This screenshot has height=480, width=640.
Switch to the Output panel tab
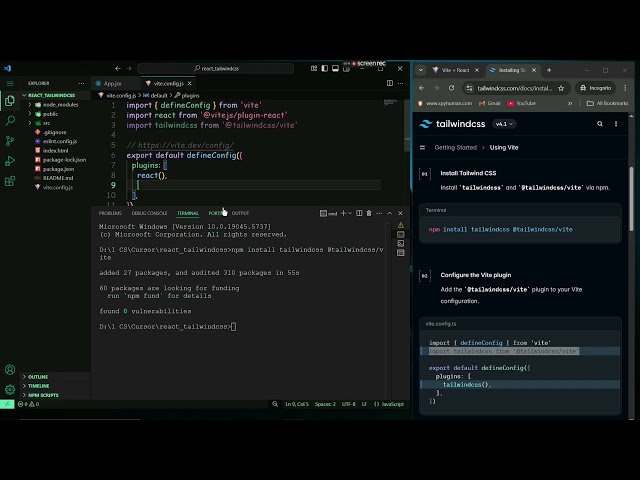coord(240,213)
